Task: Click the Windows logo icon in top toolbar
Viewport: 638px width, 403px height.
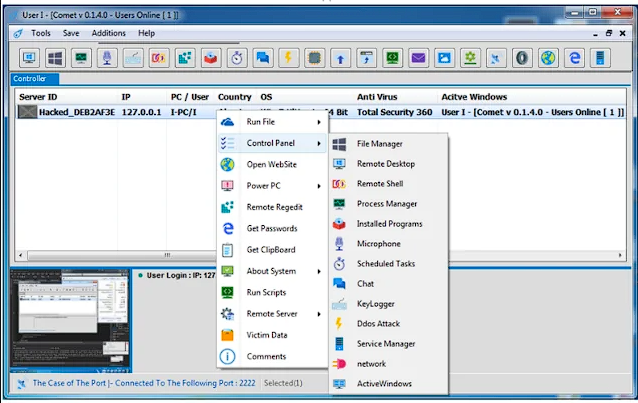Action: tap(55, 58)
